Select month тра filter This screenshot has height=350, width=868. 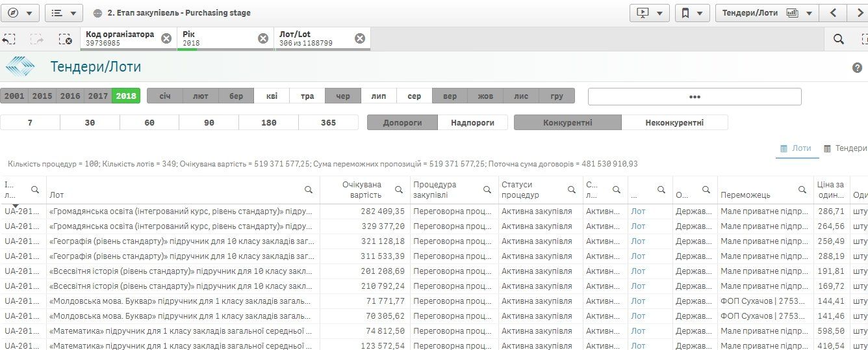pos(307,96)
